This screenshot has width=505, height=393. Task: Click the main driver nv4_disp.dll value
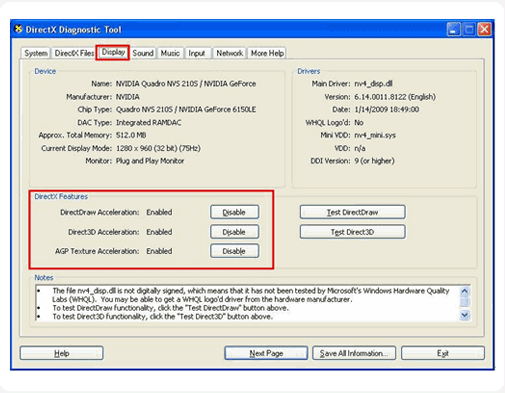(373, 84)
